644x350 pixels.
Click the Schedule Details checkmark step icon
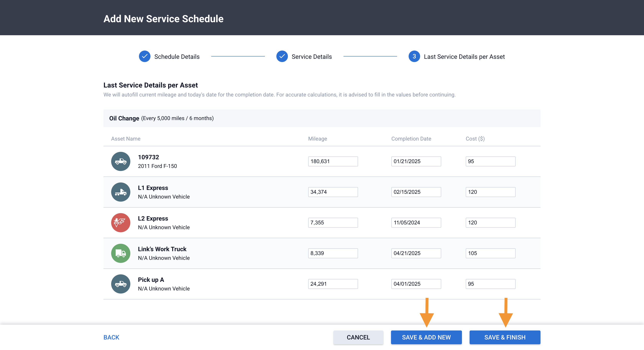point(145,56)
